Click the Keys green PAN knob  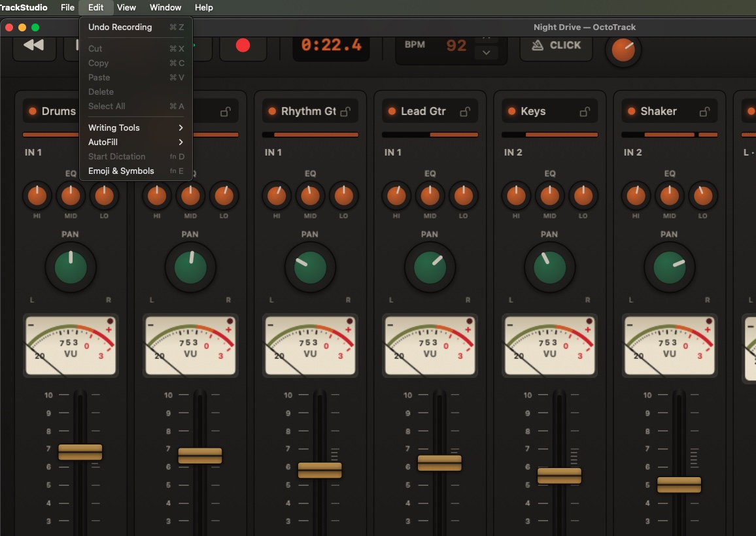click(549, 267)
